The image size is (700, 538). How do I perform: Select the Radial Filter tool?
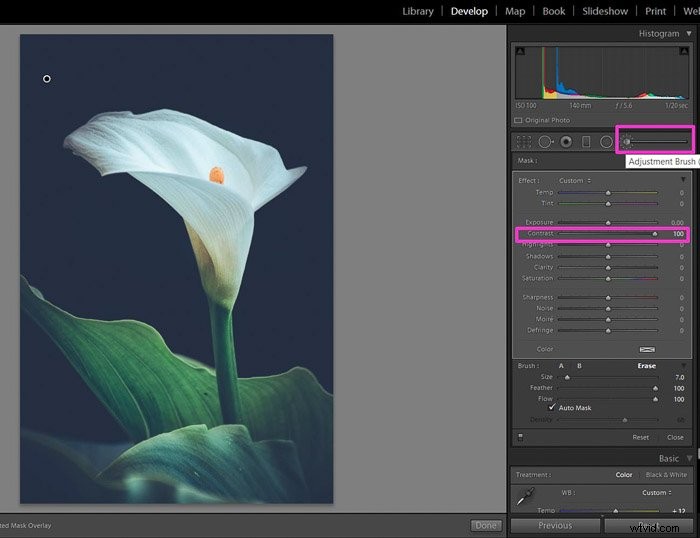pyautogui.click(x=606, y=142)
